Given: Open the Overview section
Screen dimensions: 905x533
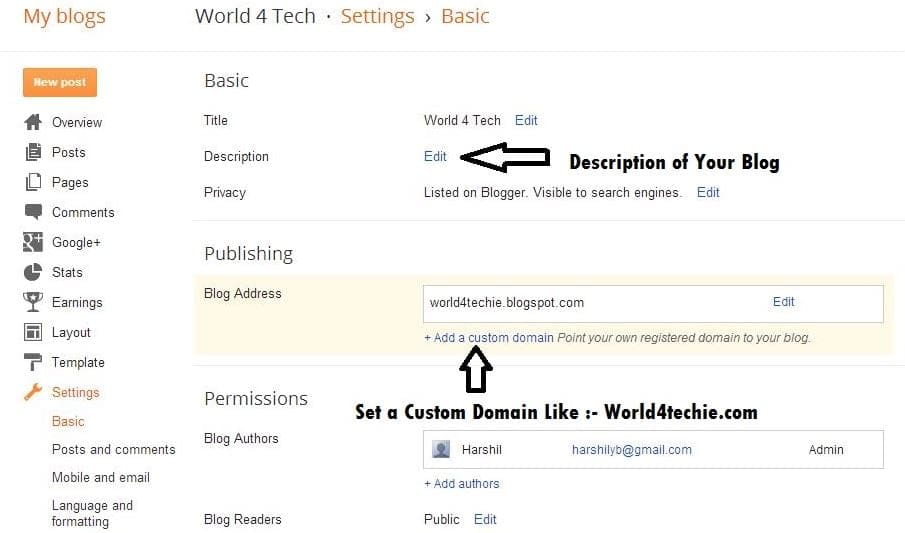Looking at the screenshot, I should [77, 122].
